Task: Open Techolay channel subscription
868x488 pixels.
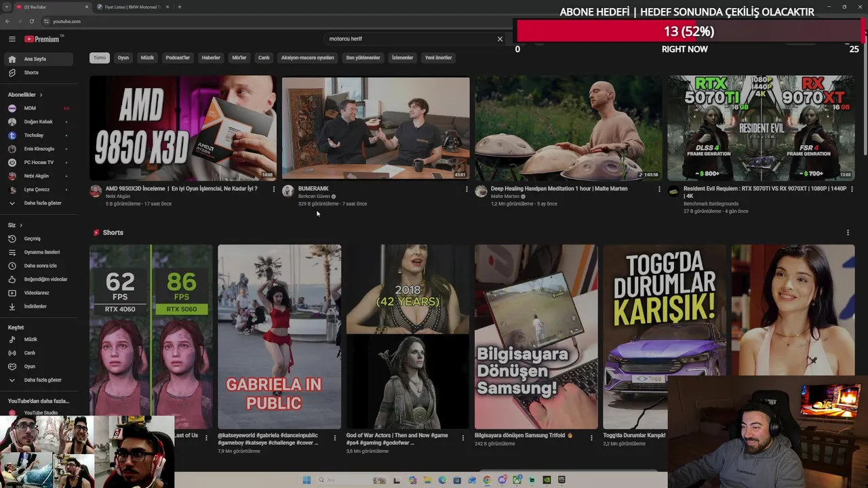Action: [37, 135]
